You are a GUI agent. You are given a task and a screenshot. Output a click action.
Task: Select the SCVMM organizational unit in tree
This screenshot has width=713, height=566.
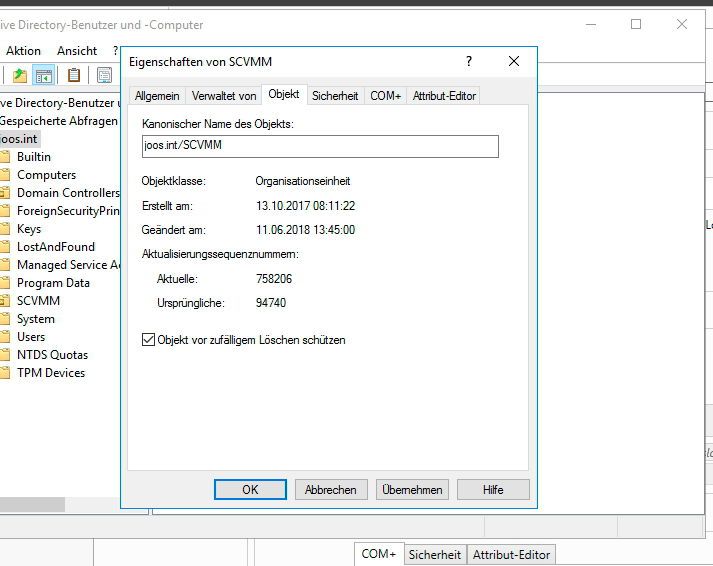(x=38, y=301)
